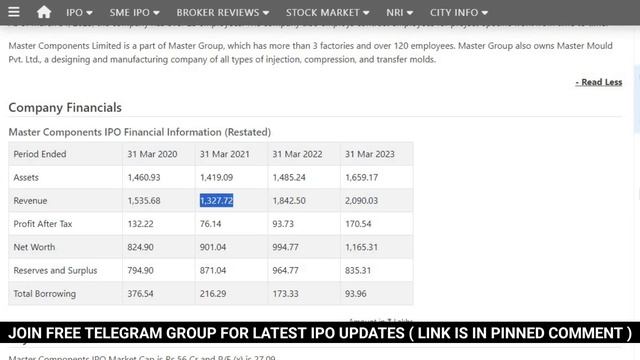
Task: Click the Read Less link
Action: click(599, 82)
